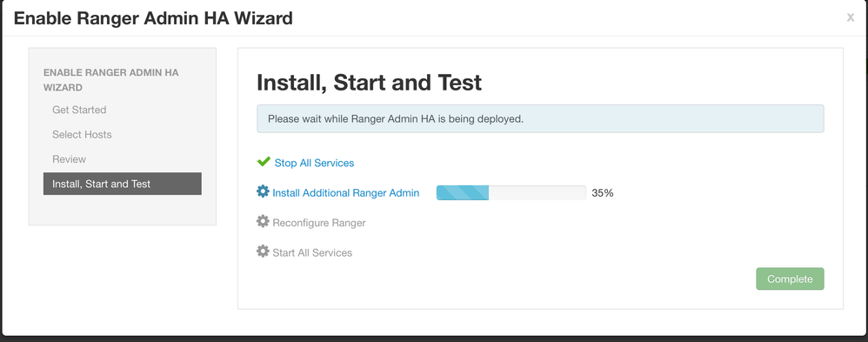Click the install progress bar
Screen dimensions: 868x342
coord(511,193)
